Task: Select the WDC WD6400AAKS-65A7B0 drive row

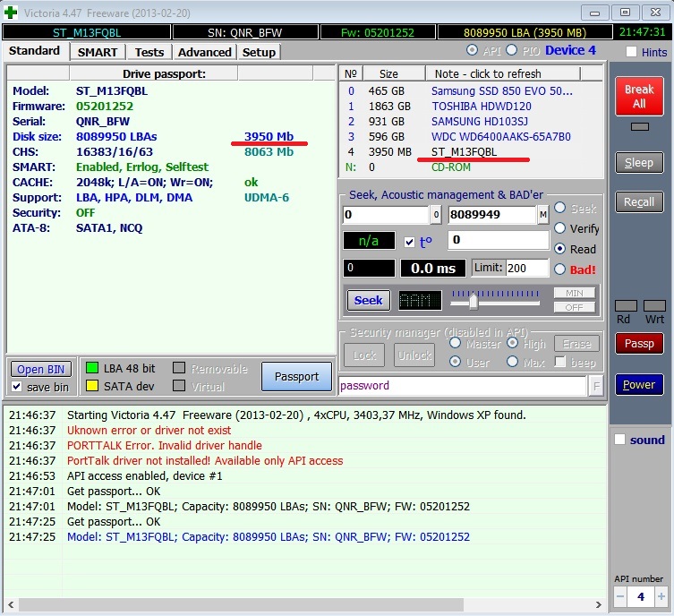Action: point(471,137)
